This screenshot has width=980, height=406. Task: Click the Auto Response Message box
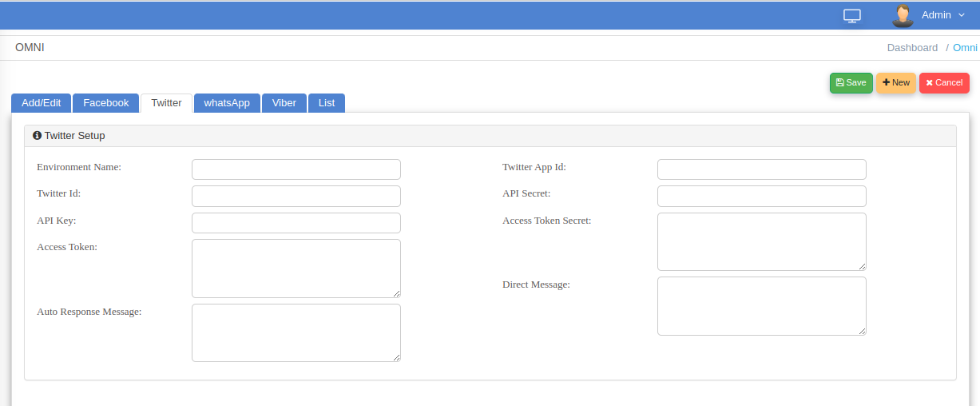point(296,332)
